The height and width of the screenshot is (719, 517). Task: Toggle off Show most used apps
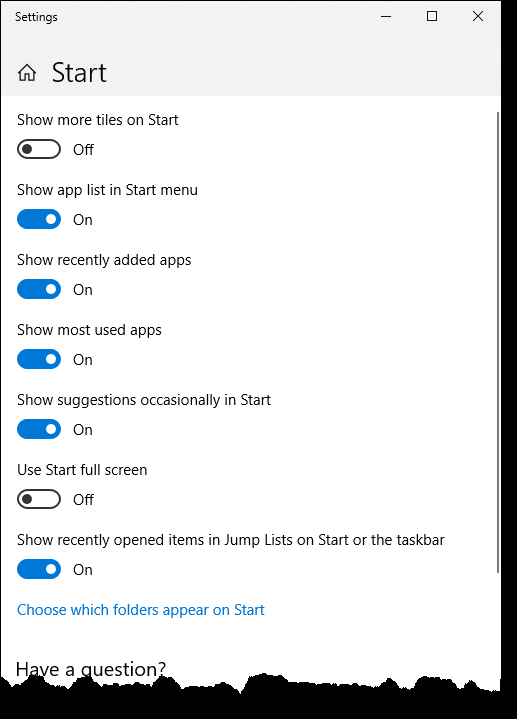[x=39, y=359]
